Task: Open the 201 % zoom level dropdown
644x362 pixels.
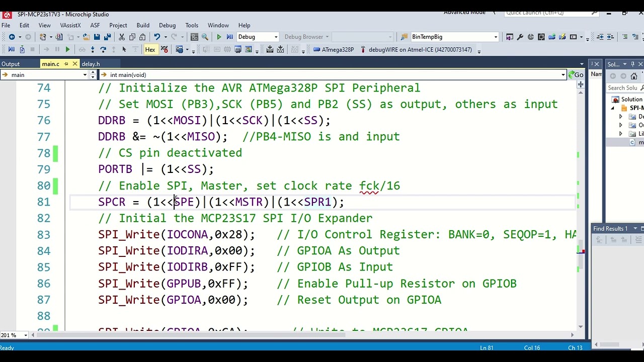Action: (26, 335)
